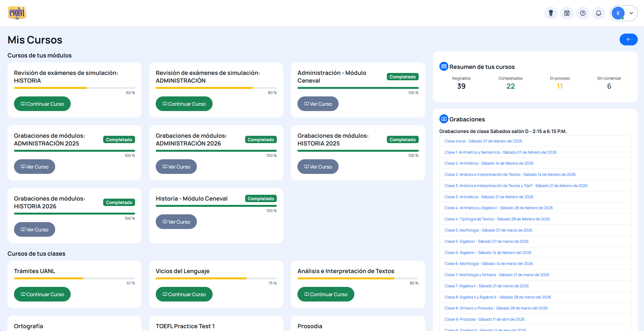View Grabaciones de módulos ADMINISTRACIÓN 2026 course
Screen dimensions: 644x331
tap(176, 167)
